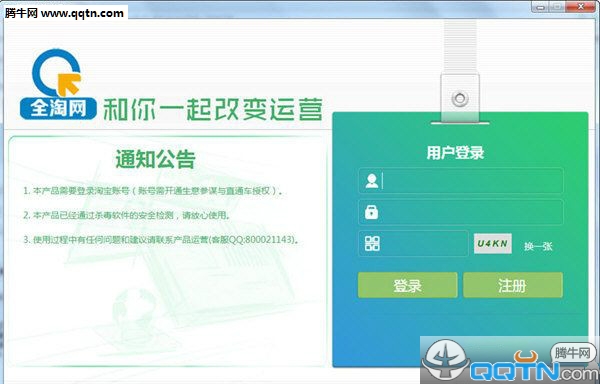Click notice line 2 about 杀毒软件 security check
This screenshot has width=600, height=384.
click(127, 215)
